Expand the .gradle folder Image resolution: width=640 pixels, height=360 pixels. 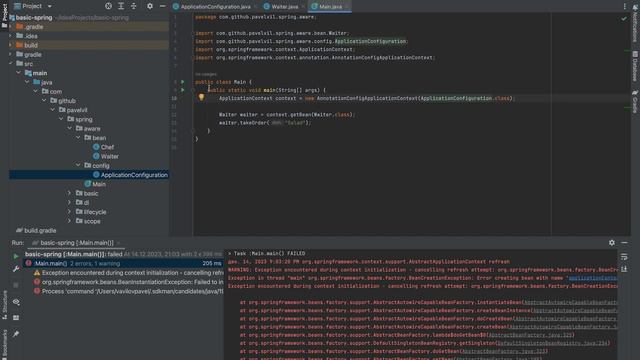(x=11, y=27)
